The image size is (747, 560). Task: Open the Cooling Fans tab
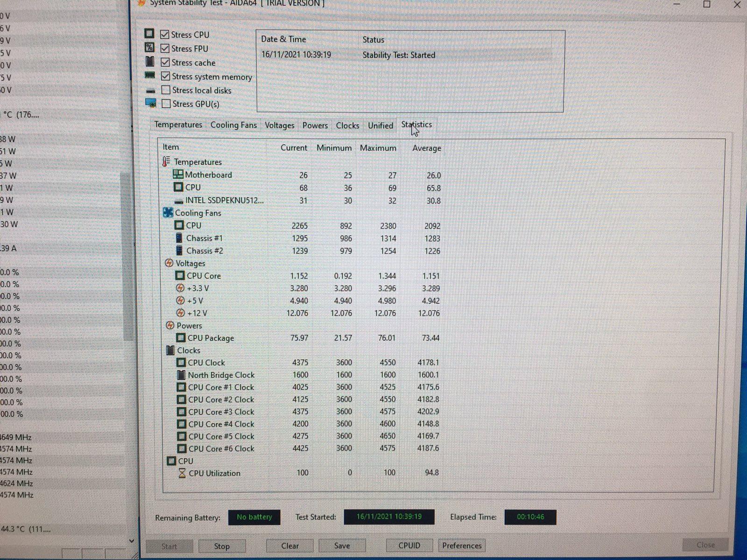[233, 125]
